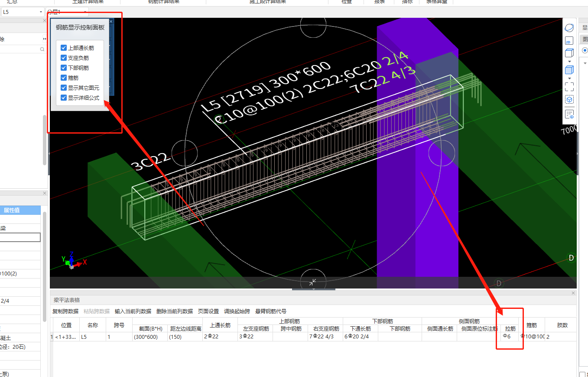Viewport: 588px width, 377px height.
Task: Open 施工段计算结果 tab
Action: point(267,2)
